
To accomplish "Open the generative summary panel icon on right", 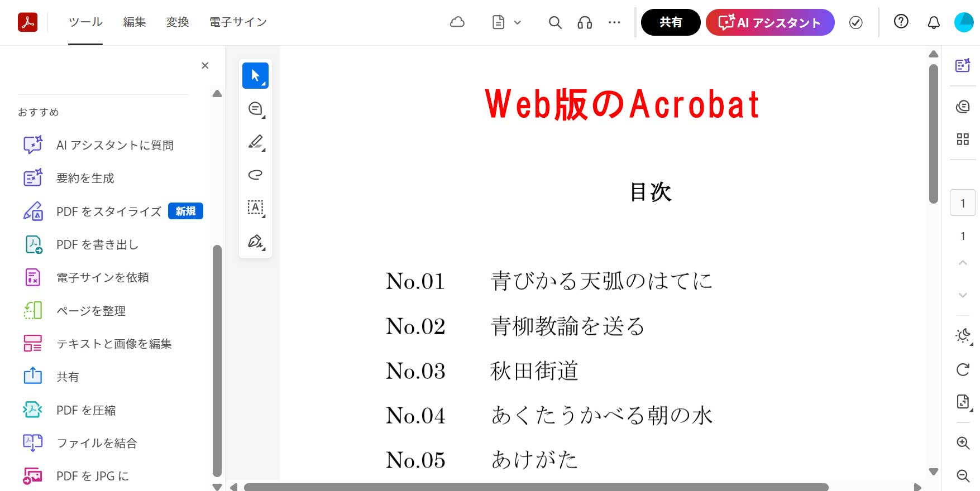I will 963,65.
